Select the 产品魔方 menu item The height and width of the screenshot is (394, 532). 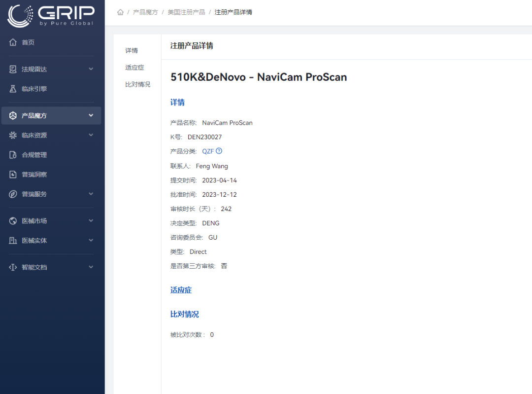[51, 115]
